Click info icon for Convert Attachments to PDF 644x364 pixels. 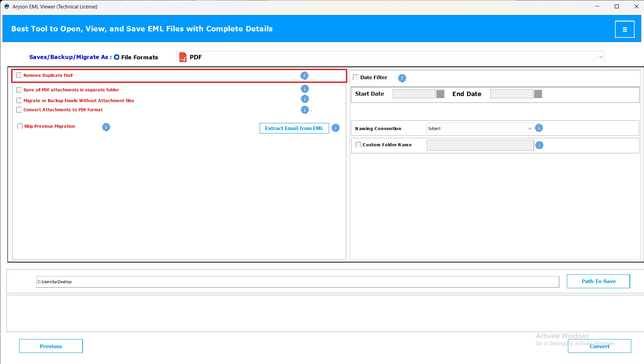coord(304,110)
